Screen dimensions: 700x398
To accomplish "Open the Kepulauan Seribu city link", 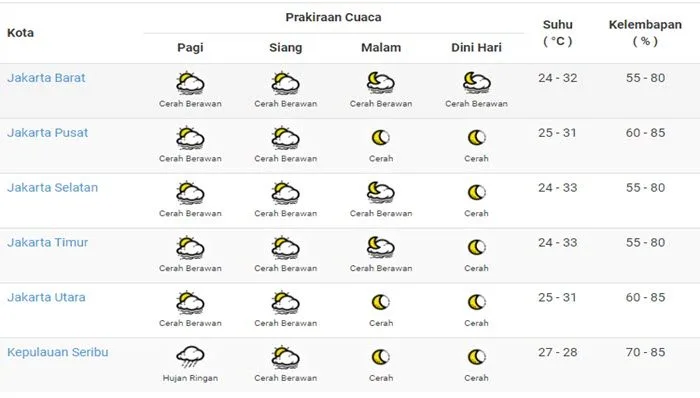I will [x=58, y=352].
